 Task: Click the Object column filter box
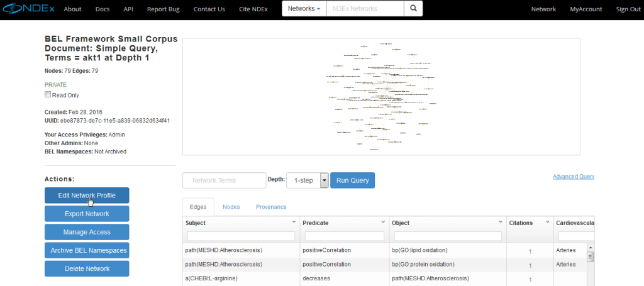click(448, 236)
